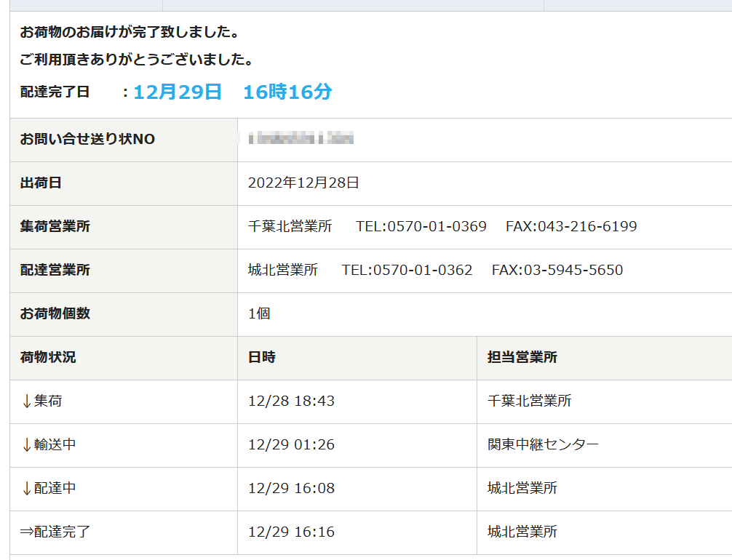The width and height of the screenshot is (732, 560).
Task: Click the down arrow beside 集荷 status
Action: pyautogui.click(x=27, y=401)
